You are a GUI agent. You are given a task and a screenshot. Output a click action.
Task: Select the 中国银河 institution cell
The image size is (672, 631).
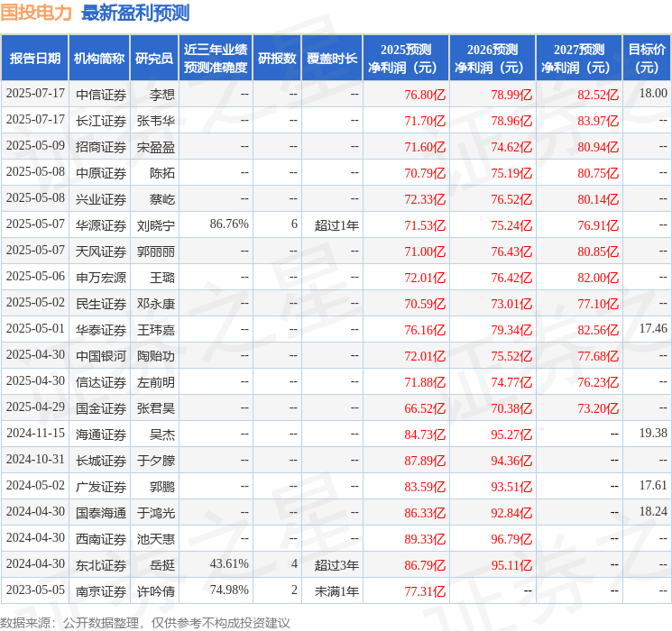tap(101, 355)
